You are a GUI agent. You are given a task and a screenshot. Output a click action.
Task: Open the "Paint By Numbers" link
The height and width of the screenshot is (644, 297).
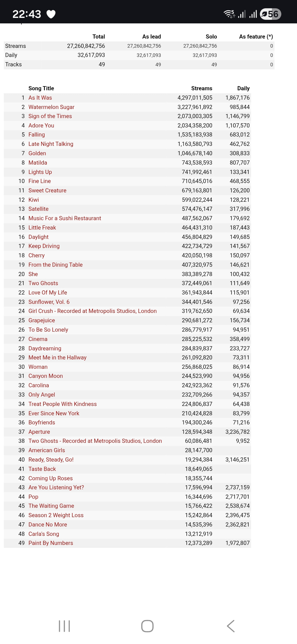51,543
